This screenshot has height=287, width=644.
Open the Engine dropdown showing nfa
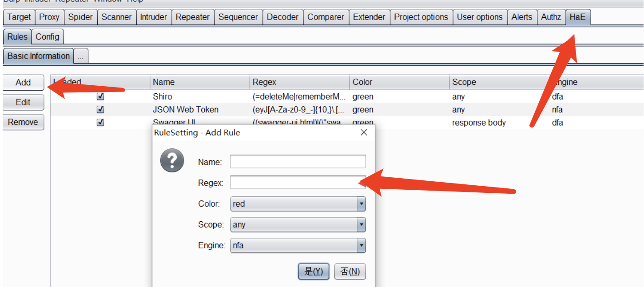[298, 245]
